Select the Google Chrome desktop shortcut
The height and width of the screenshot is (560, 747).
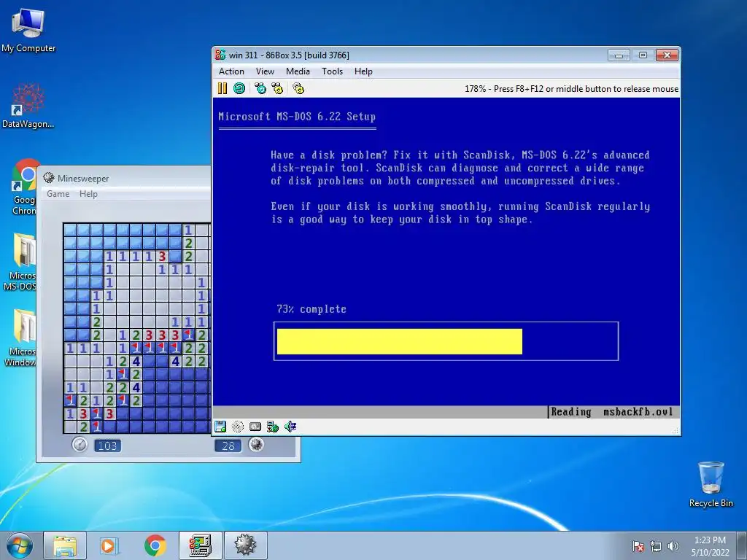[24, 187]
